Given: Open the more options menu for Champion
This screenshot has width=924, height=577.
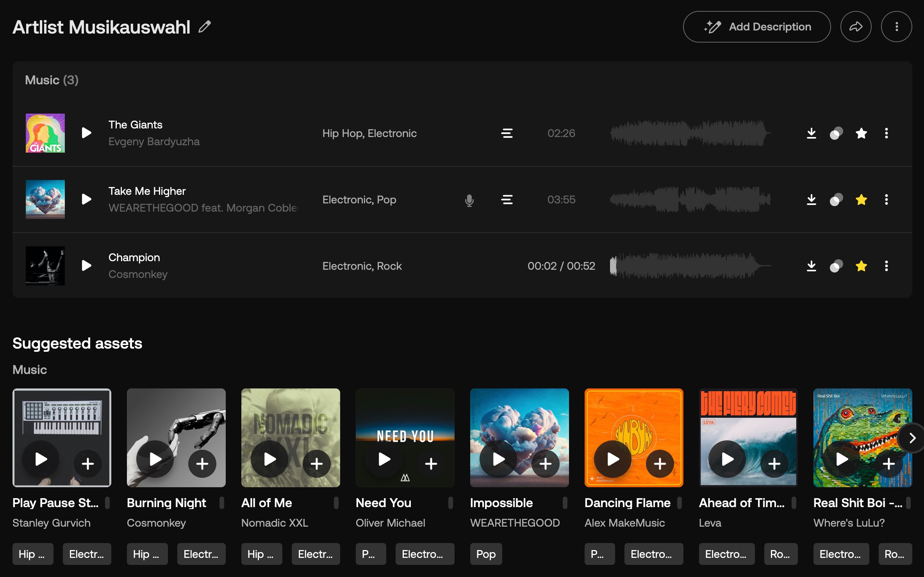Looking at the screenshot, I should pos(886,266).
